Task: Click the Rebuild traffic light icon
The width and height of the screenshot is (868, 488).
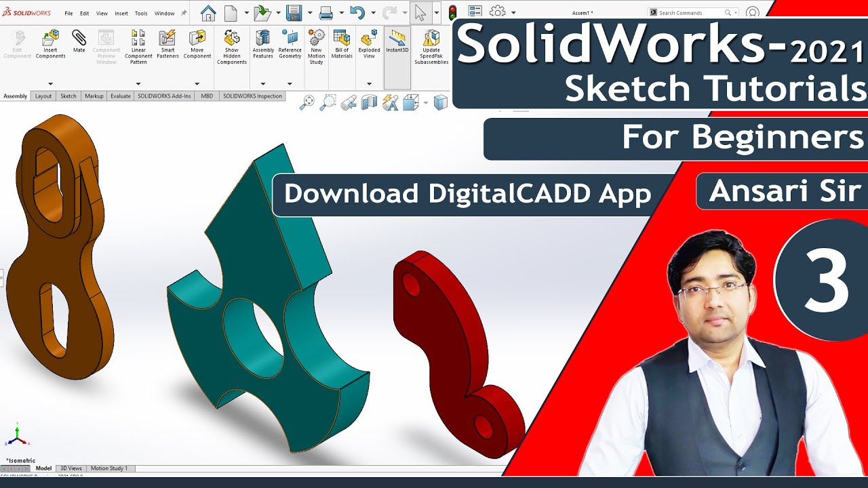Action: [x=452, y=12]
